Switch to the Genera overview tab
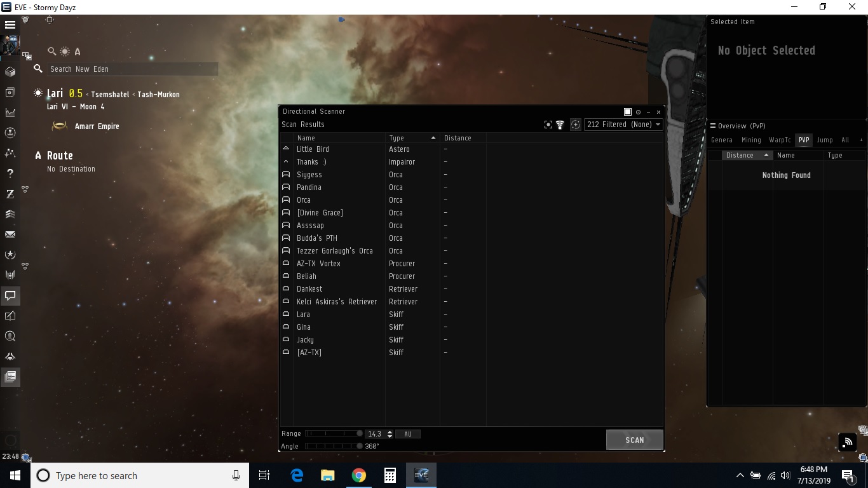This screenshot has height=488, width=868. pyautogui.click(x=721, y=140)
